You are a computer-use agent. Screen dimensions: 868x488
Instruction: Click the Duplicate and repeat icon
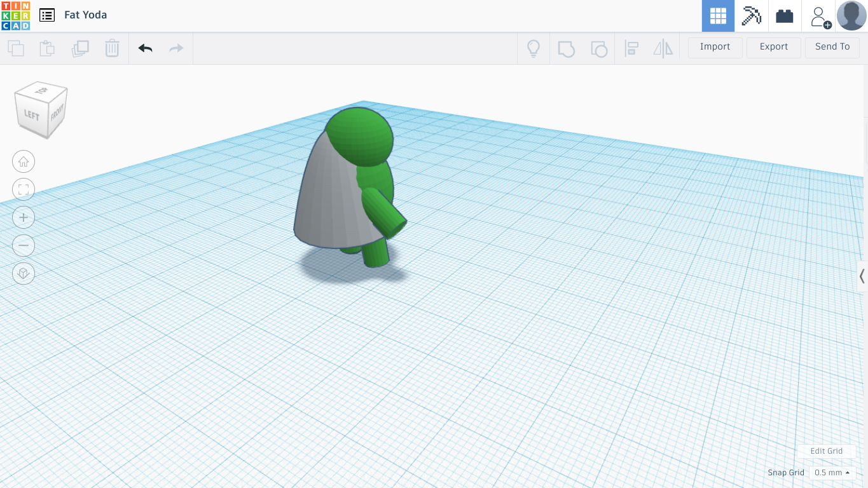tap(79, 48)
